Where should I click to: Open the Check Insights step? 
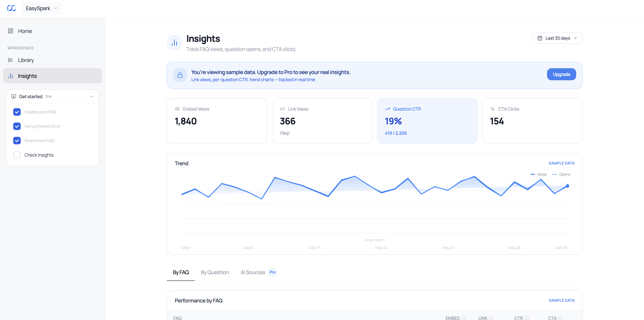click(x=39, y=155)
